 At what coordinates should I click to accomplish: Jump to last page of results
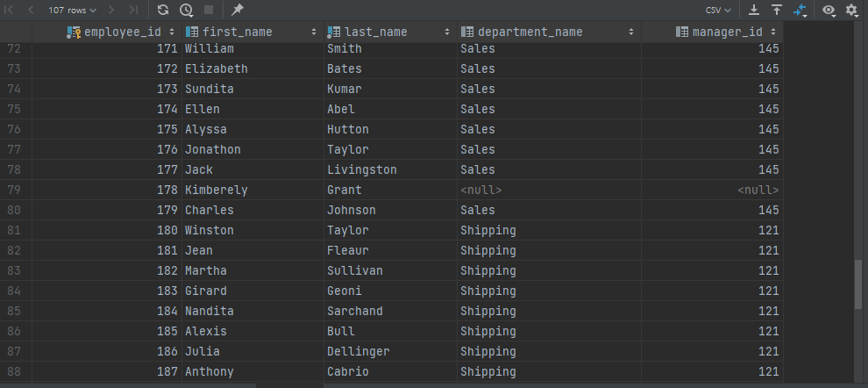[x=133, y=10]
